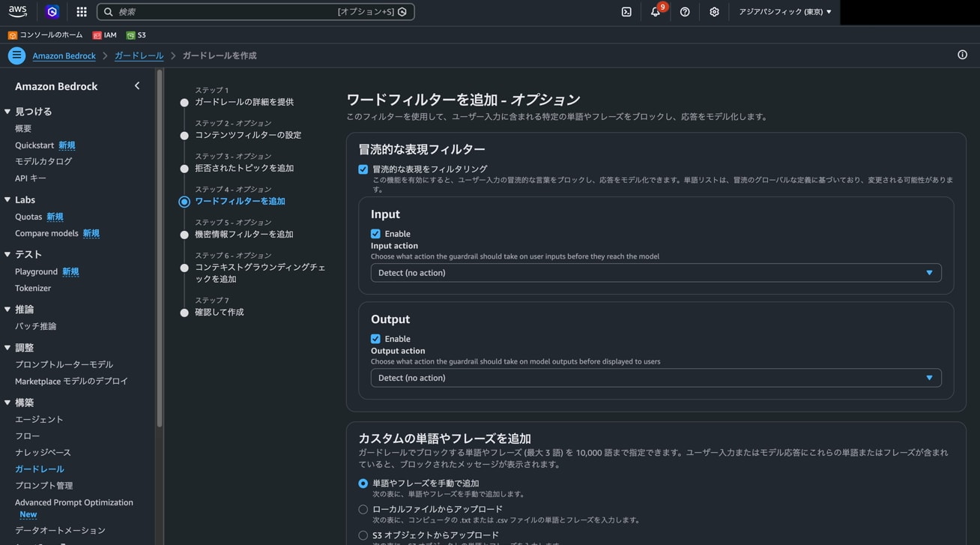980x545 pixels.
Task: Open Quotas in sidebar
Action: pyautogui.click(x=28, y=217)
